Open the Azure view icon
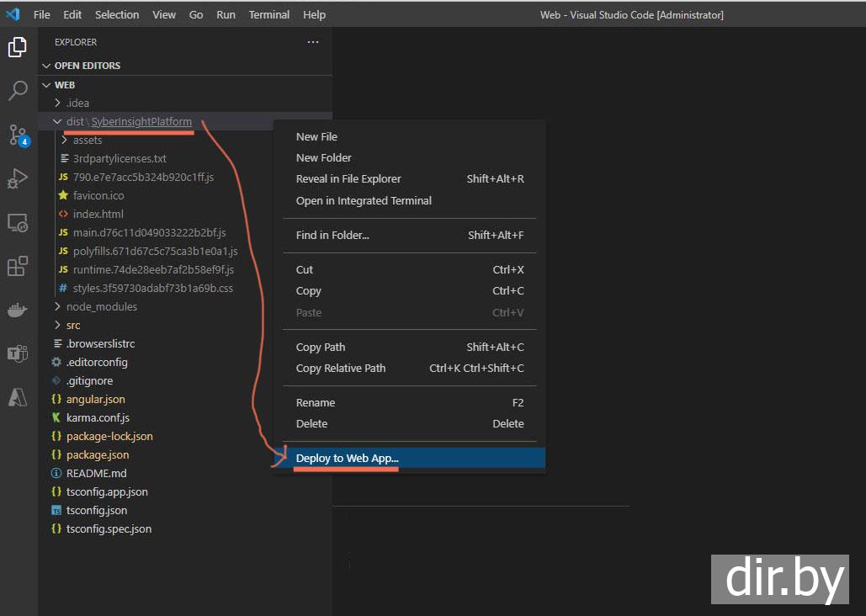 [x=18, y=397]
